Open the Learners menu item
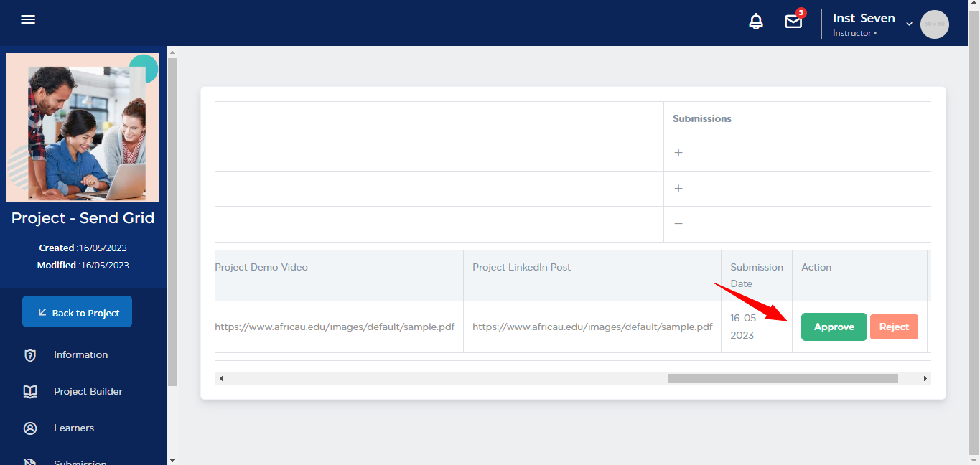The width and height of the screenshot is (980, 465). (74, 428)
